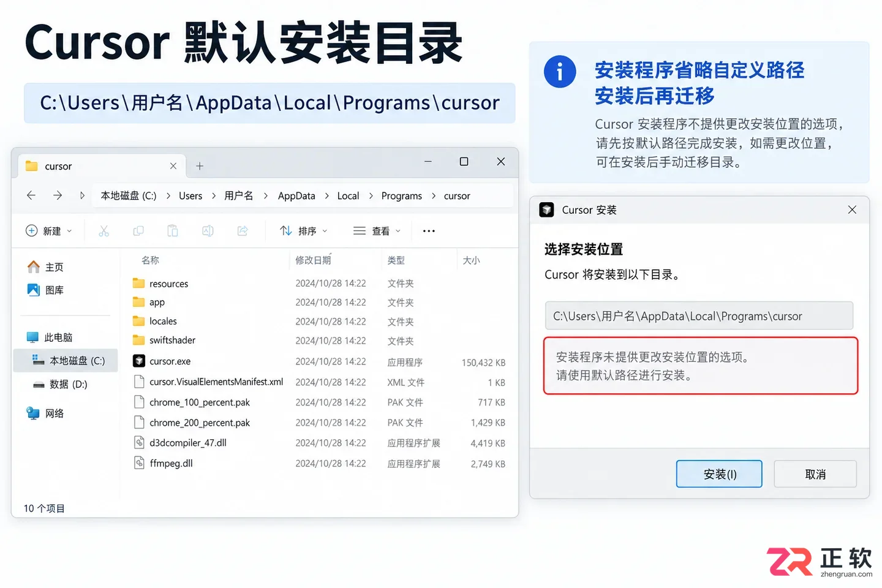Expand chevron between Programs and cursor breadcrumb
Image resolution: width=882 pixels, height=588 pixels.
[434, 196]
